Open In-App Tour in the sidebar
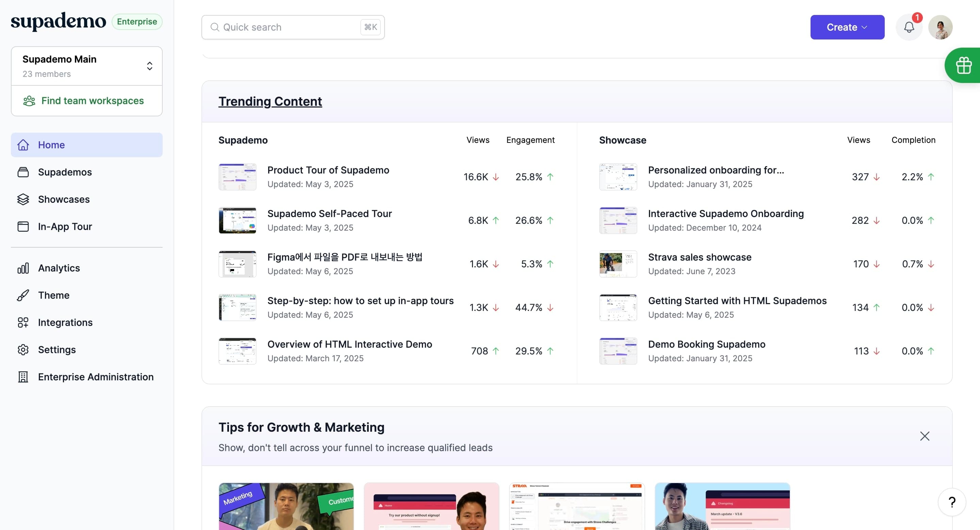Viewport: 980px width, 530px height. click(x=87, y=226)
